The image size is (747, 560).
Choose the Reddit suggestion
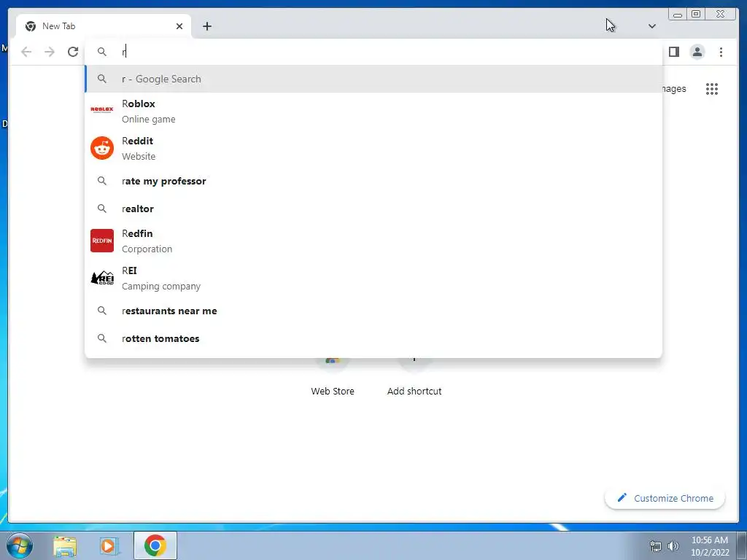pyautogui.click(x=373, y=148)
